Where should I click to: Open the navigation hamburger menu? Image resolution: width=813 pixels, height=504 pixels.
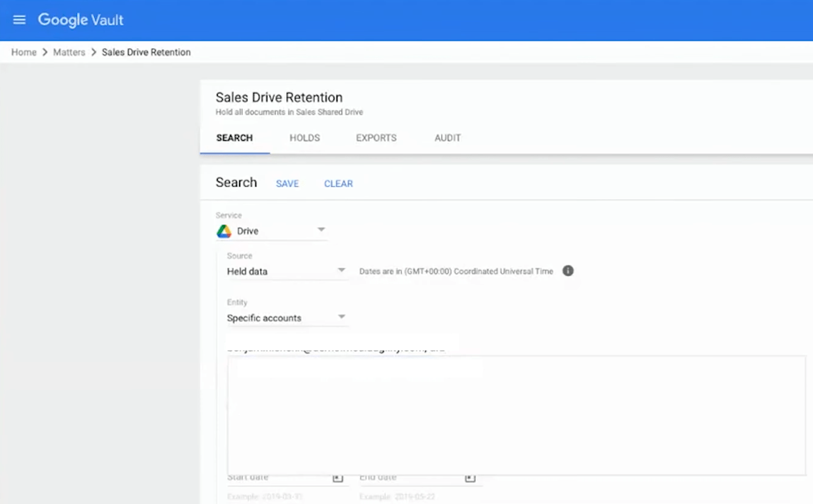[19, 19]
